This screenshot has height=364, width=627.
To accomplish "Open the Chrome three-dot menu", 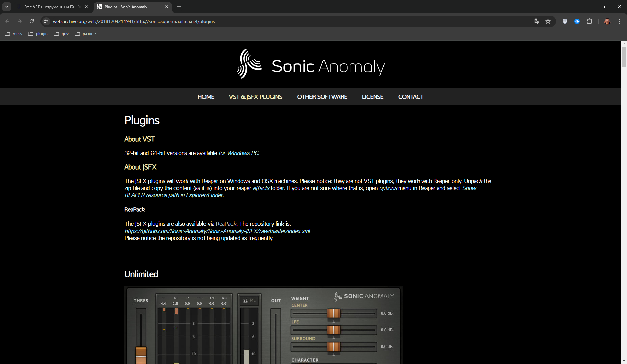I will coord(620,21).
